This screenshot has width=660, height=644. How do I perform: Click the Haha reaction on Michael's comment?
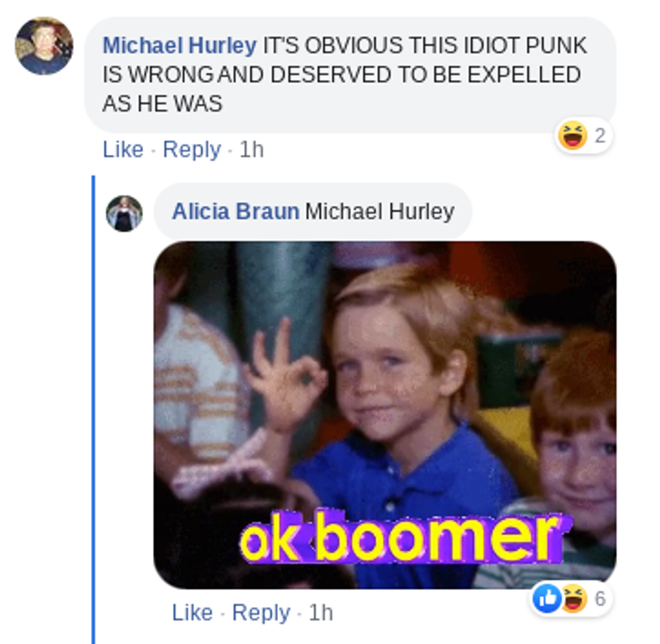[x=572, y=135]
